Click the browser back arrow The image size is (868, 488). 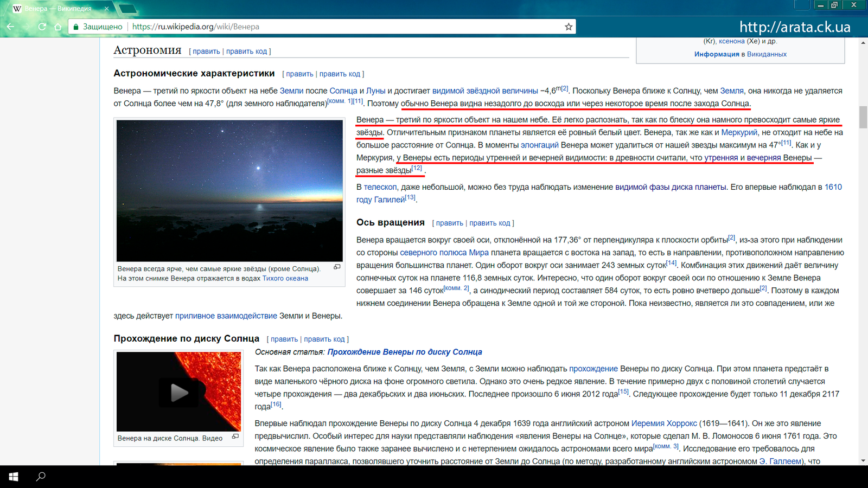(10, 27)
